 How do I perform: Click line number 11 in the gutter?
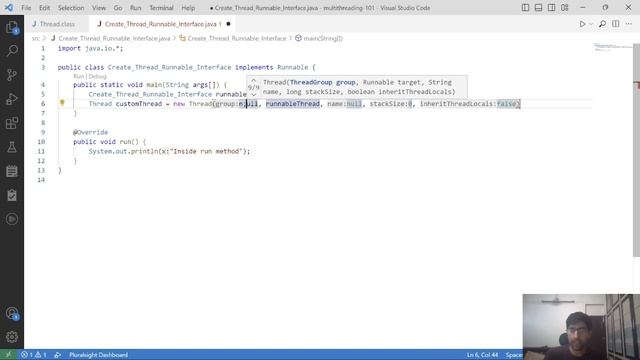click(x=41, y=151)
